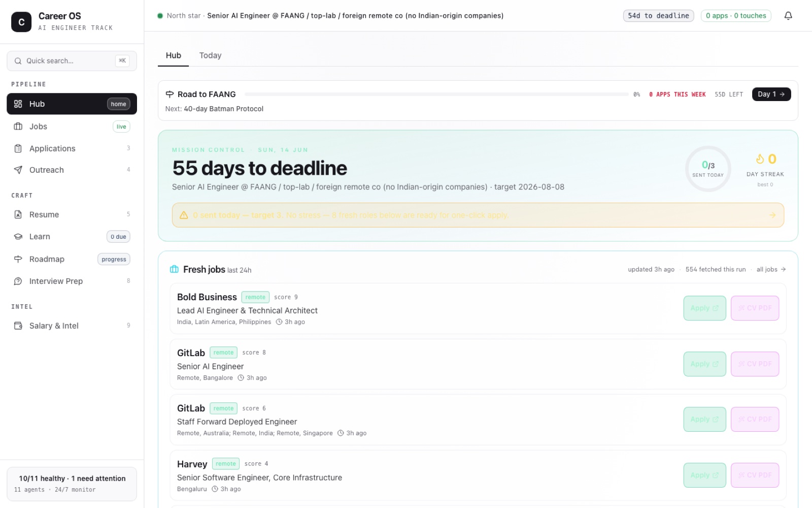Click the live badge next to Jobs
Viewport: 812px width, 508px height.
pos(121,127)
